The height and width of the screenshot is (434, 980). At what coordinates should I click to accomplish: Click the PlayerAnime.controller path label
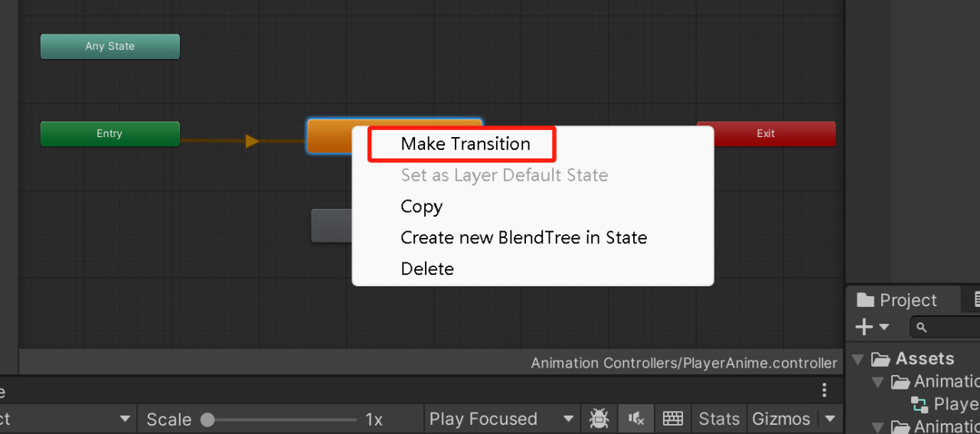[x=684, y=364]
